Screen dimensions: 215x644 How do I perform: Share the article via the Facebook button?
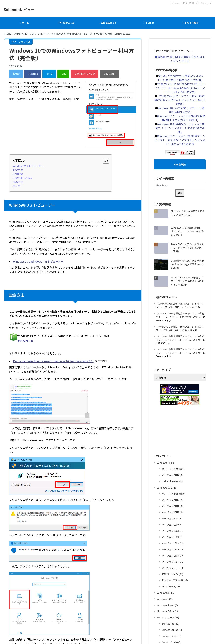[x=33, y=74]
